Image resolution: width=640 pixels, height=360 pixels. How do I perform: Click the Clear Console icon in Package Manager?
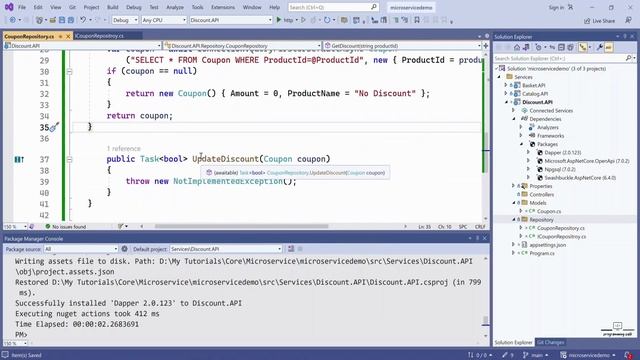tap(291, 249)
